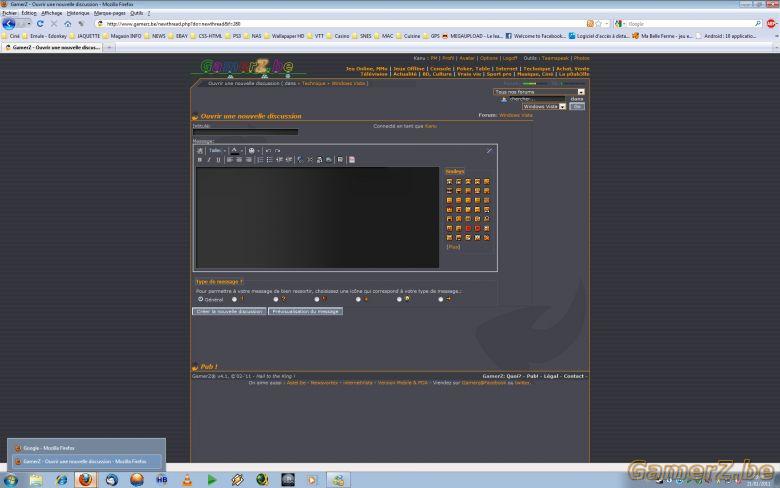Open the Outils menu
780x488 pixels.
pyautogui.click(x=136, y=13)
